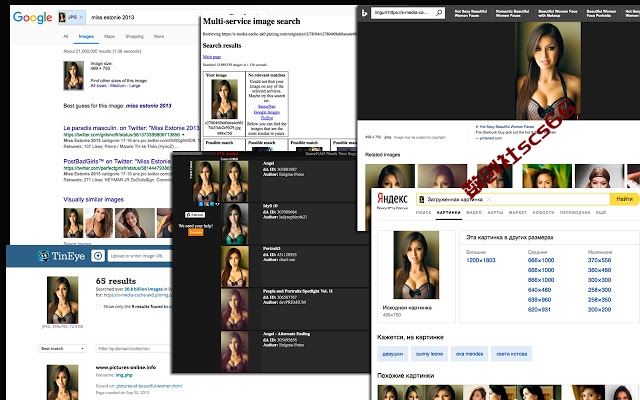Viewport: 640px width, 400px height.
Task: Click Google's uploaded image thumbnail beside Image size
Action: [73, 76]
